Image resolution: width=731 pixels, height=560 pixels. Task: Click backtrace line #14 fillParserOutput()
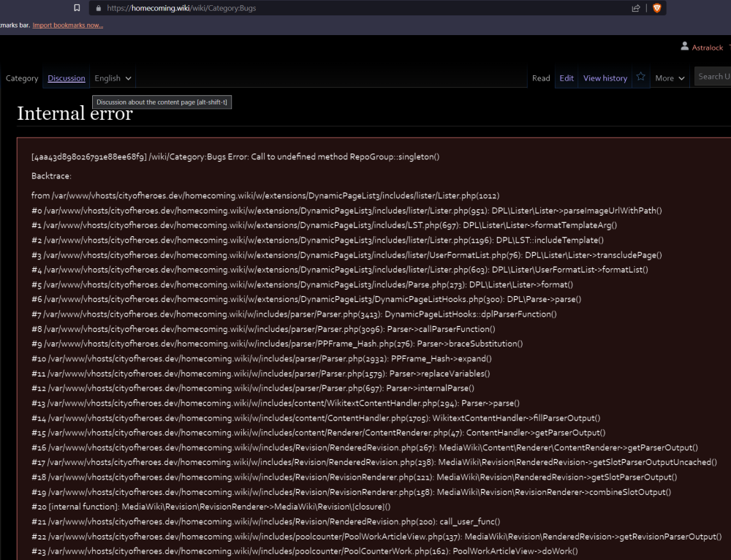pos(316,418)
